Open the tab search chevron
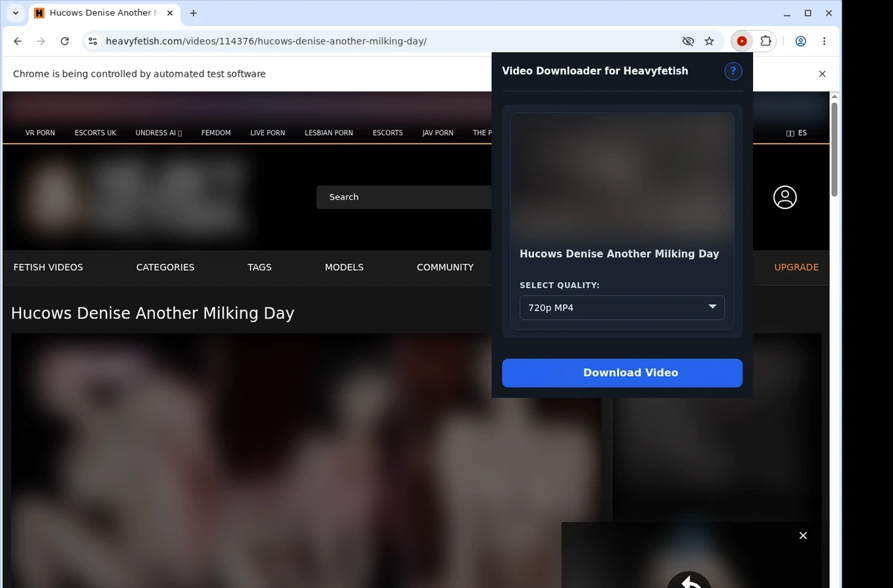893x588 pixels. [x=16, y=13]
